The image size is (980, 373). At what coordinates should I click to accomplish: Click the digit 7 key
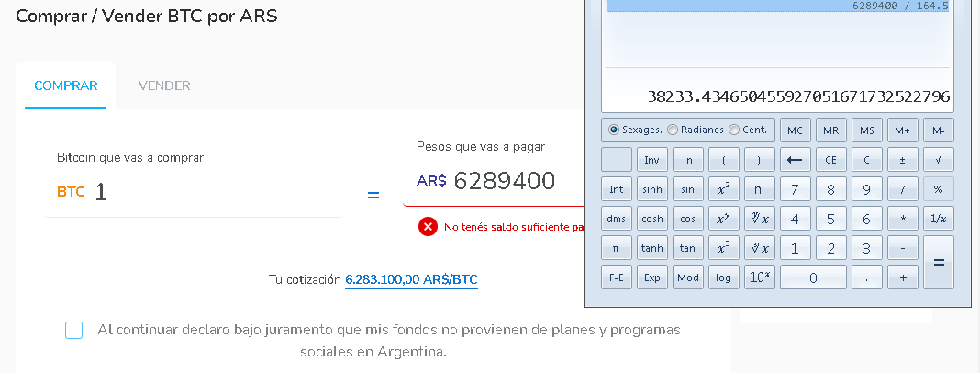[795, 189]
